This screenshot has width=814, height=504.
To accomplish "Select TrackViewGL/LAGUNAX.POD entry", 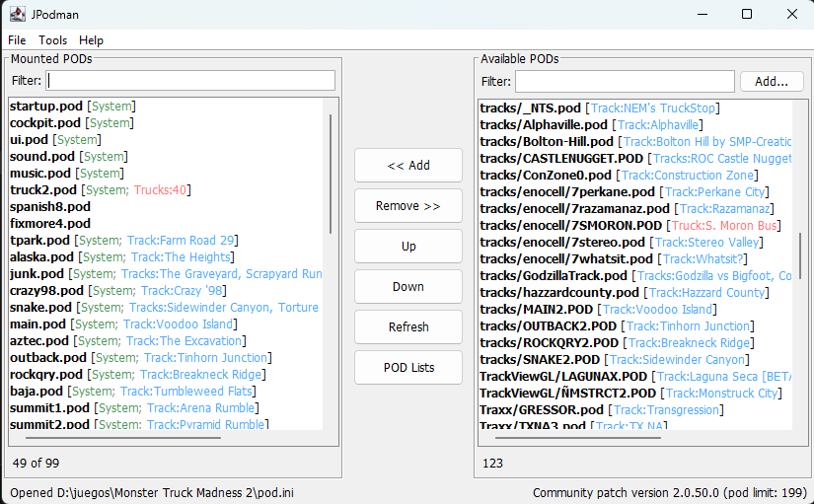I will tap(635, 377).
